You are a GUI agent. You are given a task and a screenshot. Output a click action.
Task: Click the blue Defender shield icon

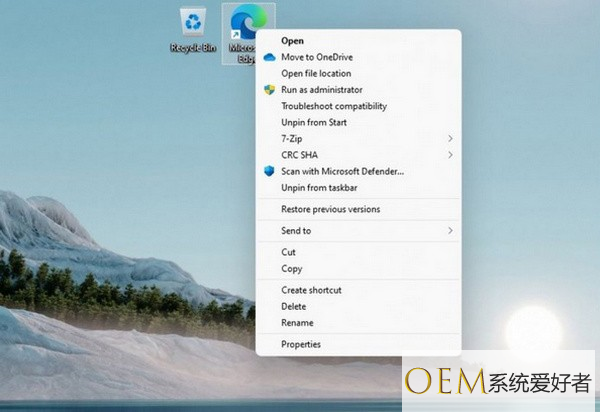tap(269, 171)
